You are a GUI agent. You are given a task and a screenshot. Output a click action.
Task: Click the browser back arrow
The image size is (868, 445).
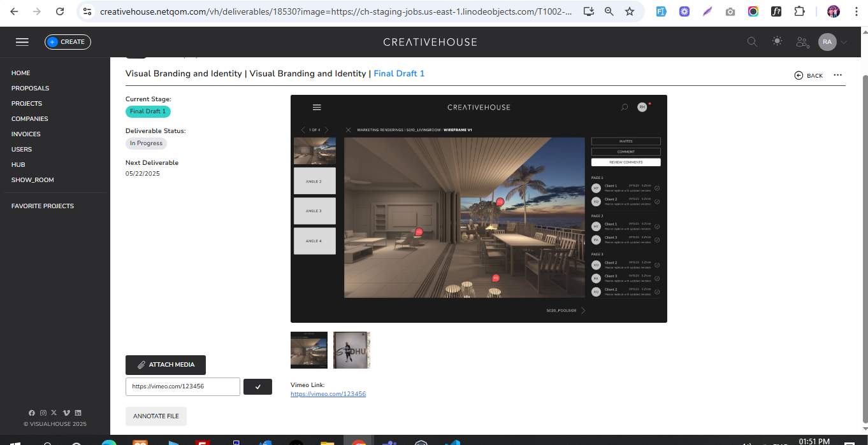[x=14, y=11]
